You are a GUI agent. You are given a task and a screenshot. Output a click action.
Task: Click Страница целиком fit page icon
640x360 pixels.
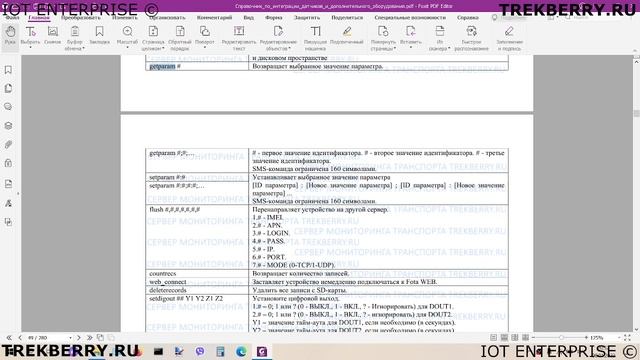(x=153, y=32)
